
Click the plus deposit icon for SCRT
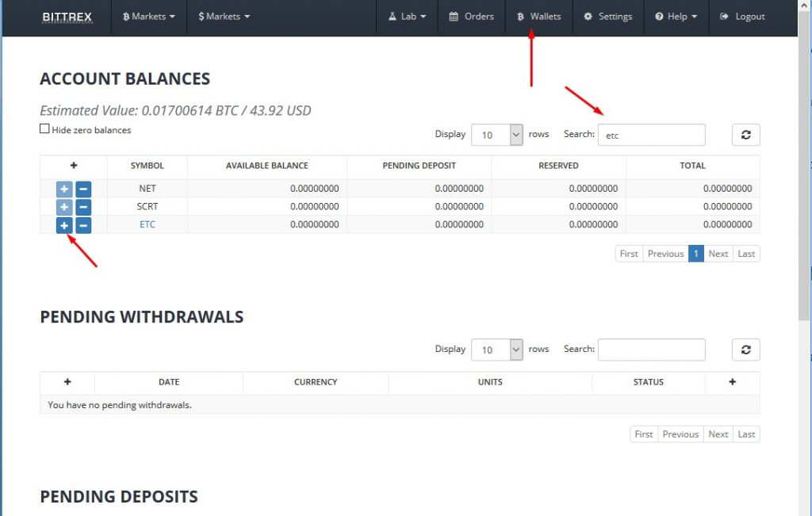64,207
